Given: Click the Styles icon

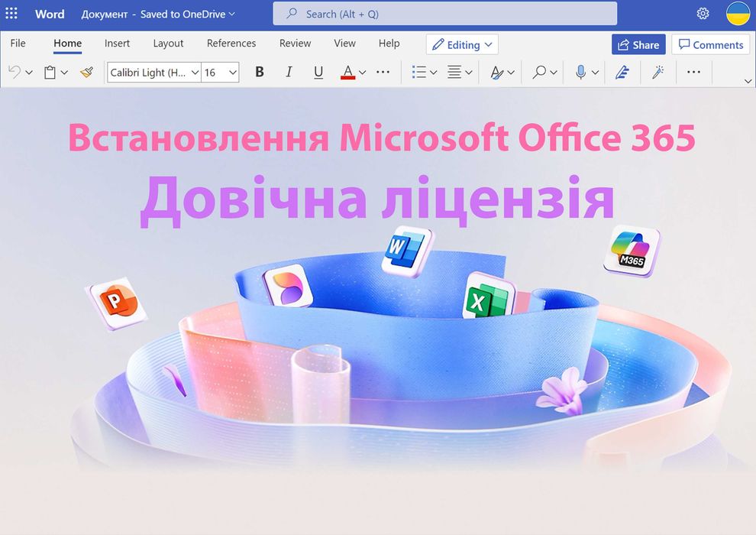Looking at the screenshot, I should (x=496, y=73).
